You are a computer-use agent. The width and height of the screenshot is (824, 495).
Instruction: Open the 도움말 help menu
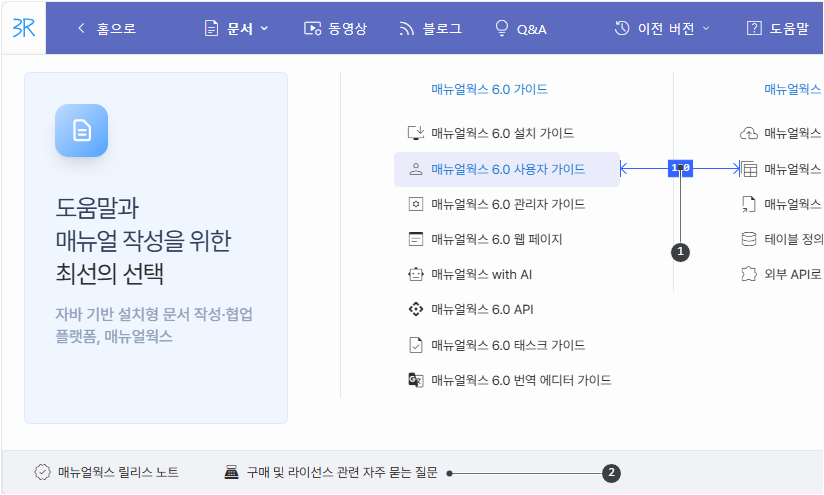[777, 29]
